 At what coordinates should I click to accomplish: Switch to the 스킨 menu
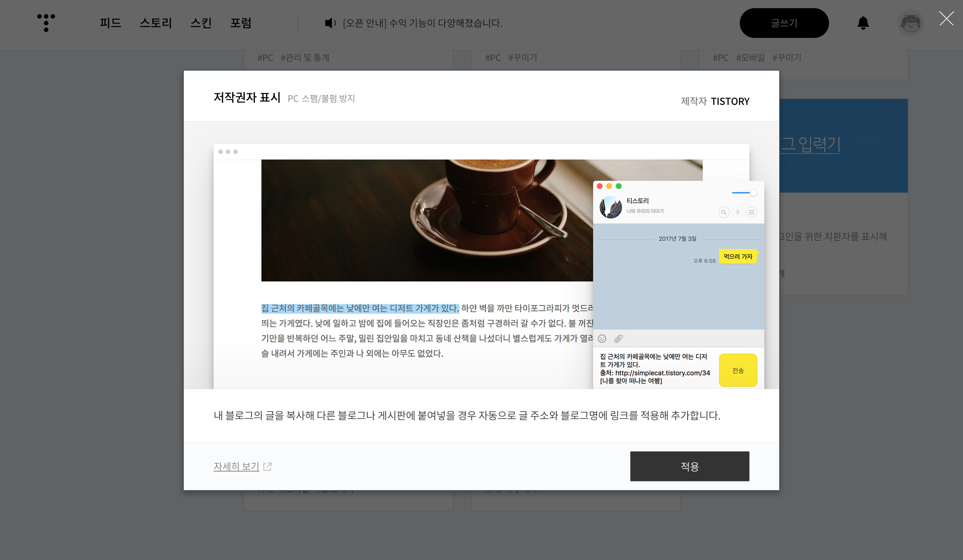point(201,23)
